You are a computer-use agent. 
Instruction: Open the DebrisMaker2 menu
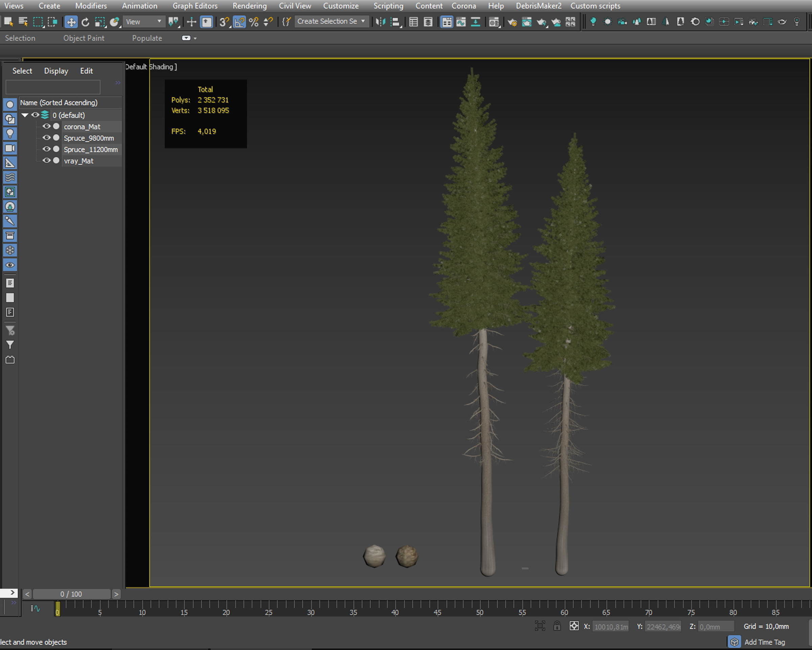[538, 6]
